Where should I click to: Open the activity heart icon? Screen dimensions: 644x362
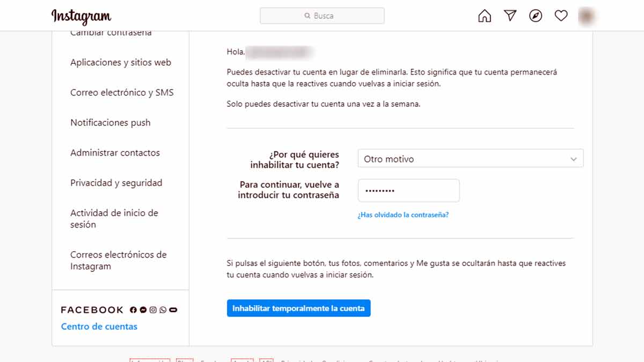click(x=561, y=16)
